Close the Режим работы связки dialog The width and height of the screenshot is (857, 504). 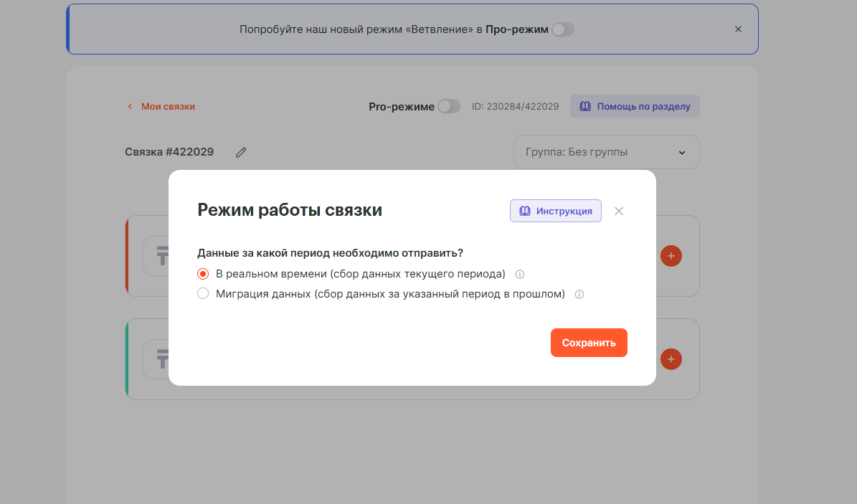pos(619,211)
